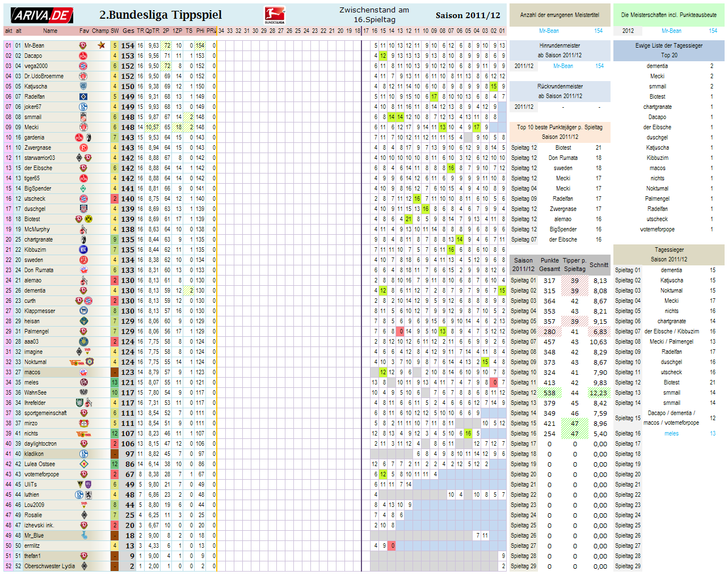
Task: Click the 'Name' column header
Action: click(50, 31)
